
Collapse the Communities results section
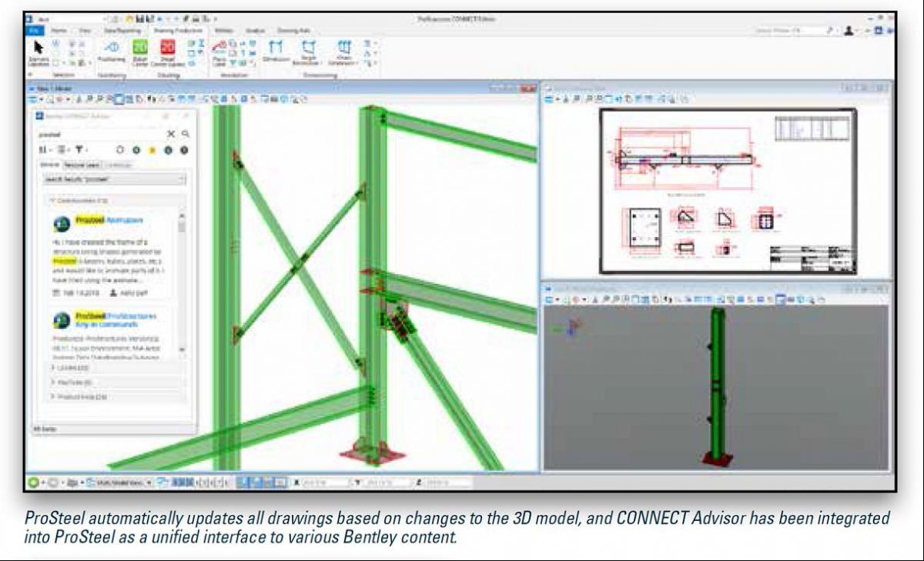point(114,200)
